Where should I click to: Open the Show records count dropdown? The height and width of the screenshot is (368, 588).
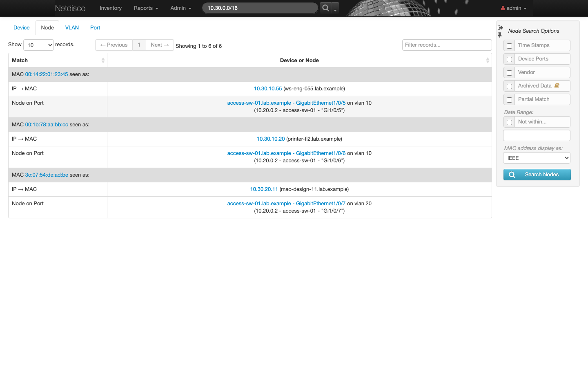tap(38, 45)
